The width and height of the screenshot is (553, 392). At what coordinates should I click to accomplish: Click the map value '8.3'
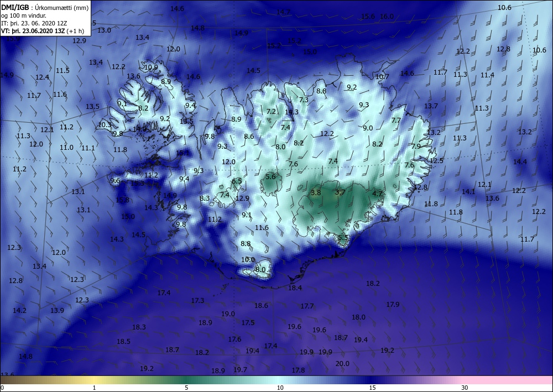(205, 198)
